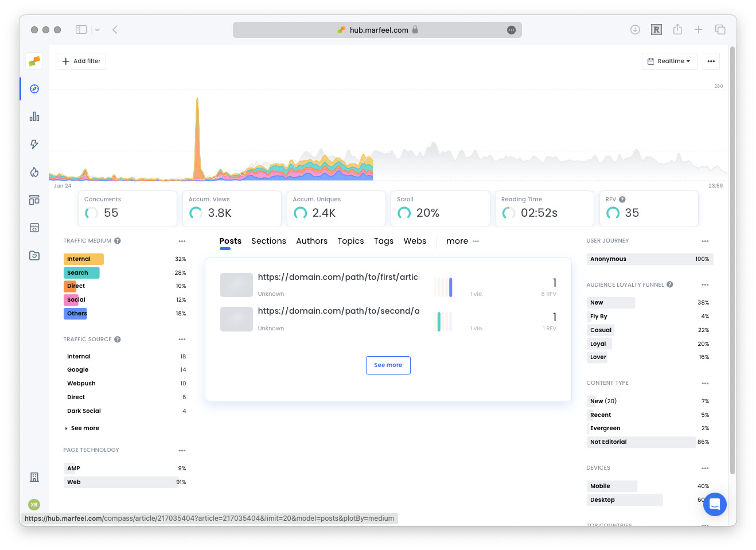
Task: Open the chat support bubble
Action: tap(715, 505)
